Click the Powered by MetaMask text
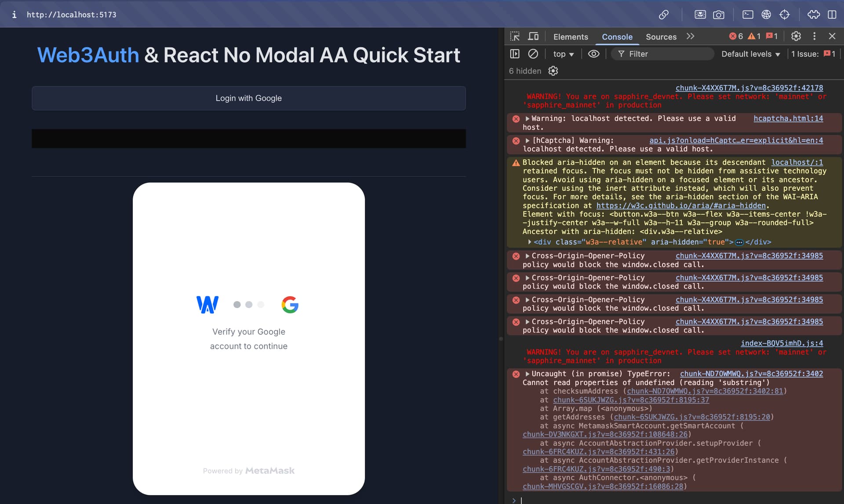The image size is (844, 504). [249, 471]
